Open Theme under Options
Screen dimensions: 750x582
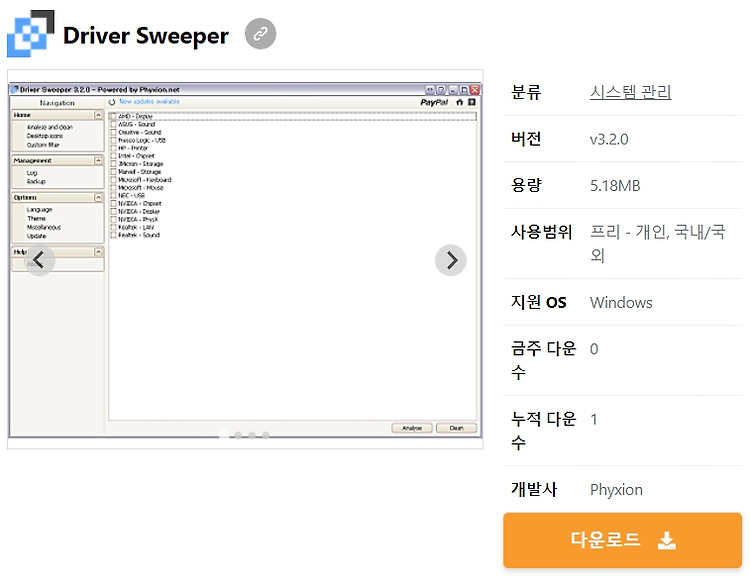[36, 219]
